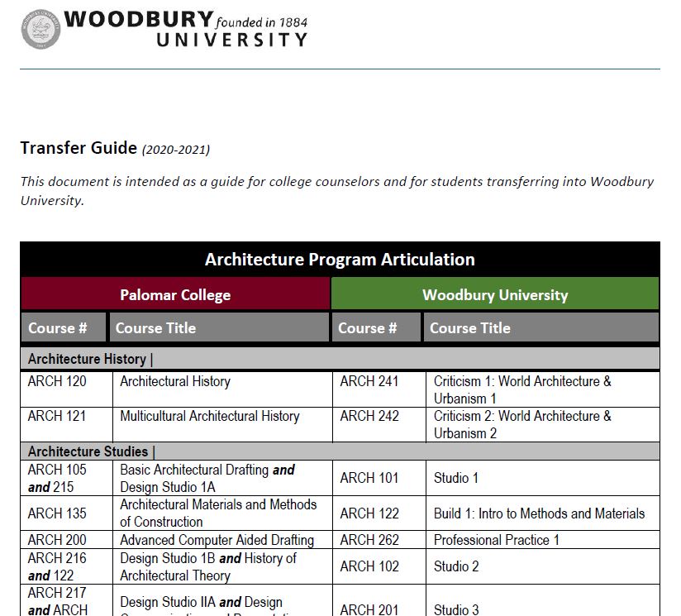Click the Architecture Studies section row
This screenshot has height=616, width=681.
340,451
